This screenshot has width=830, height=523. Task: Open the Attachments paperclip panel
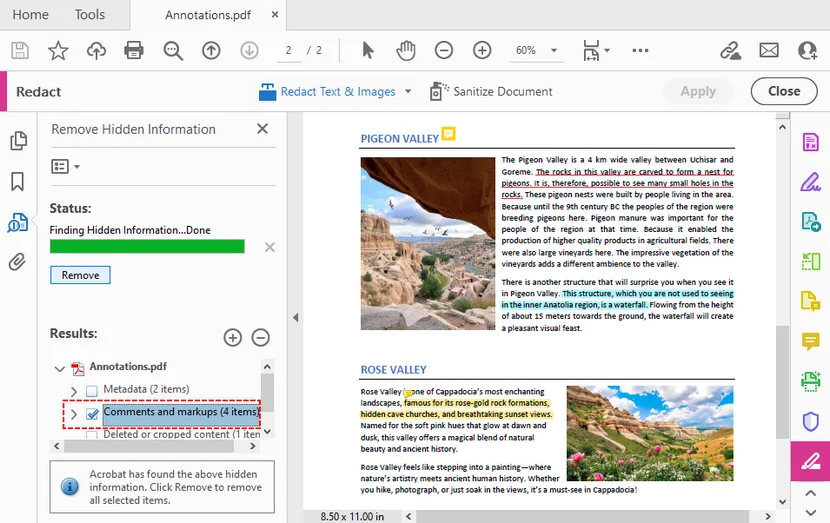click(x=17, y=262)
